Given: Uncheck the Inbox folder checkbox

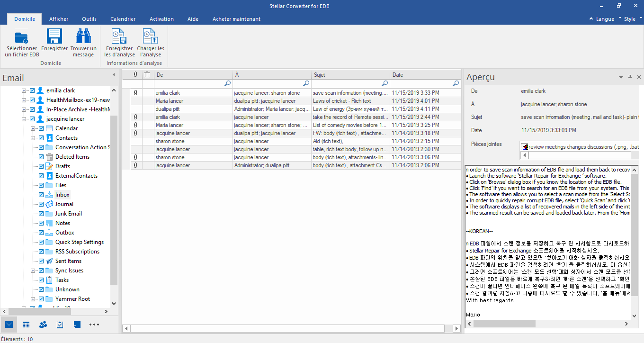Looking at the screenshot, I should coord(41,195).
